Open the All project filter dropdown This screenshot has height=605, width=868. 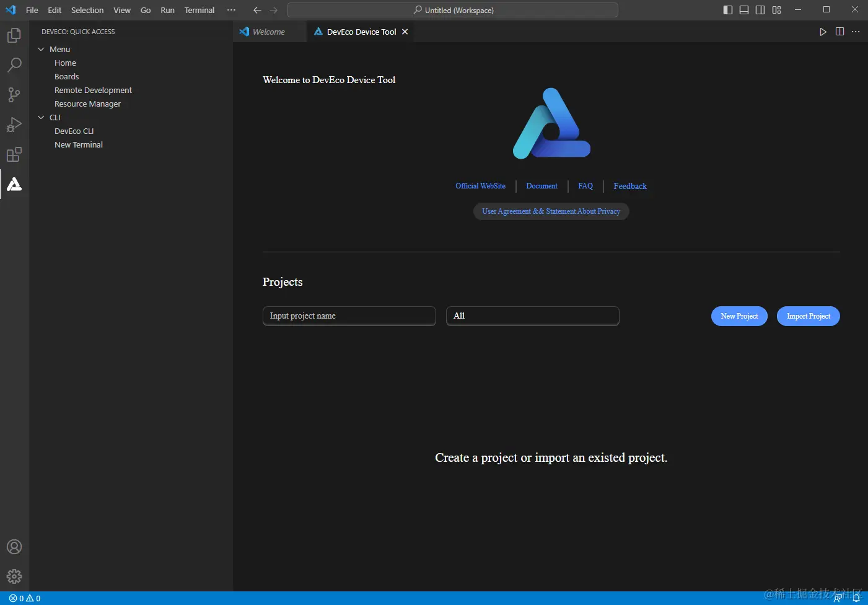533,316
